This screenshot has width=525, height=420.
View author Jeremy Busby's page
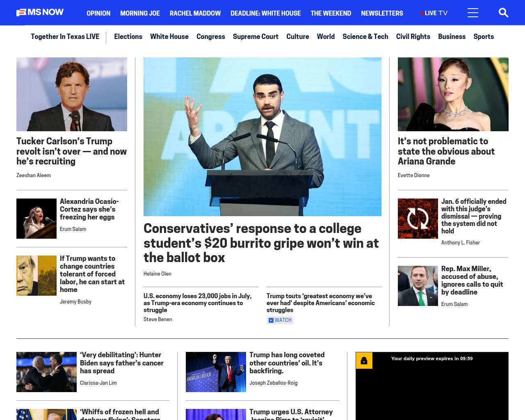[x=75, y=302]
